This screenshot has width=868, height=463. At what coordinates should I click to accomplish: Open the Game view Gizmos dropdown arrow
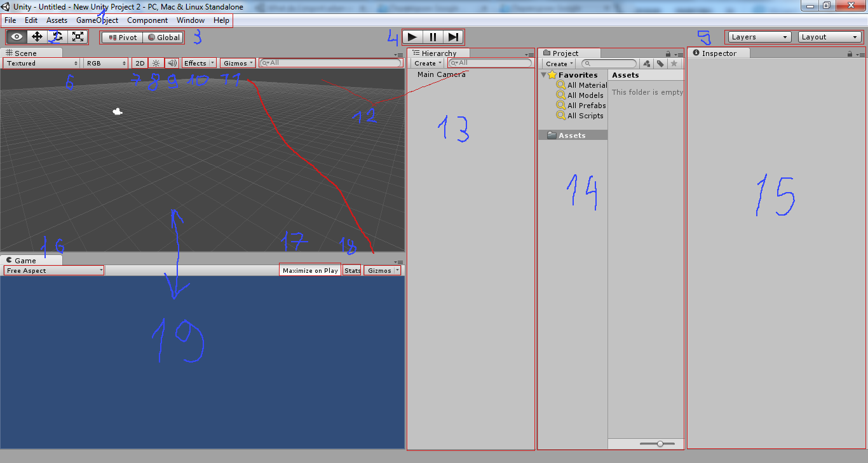pyautogui.click(x=397, y=270)
